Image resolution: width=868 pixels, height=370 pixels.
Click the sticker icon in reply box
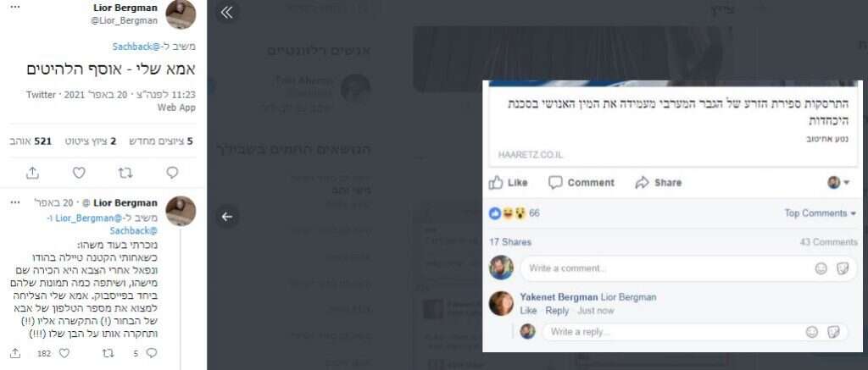pyautogui.click(x=833, y=332)
